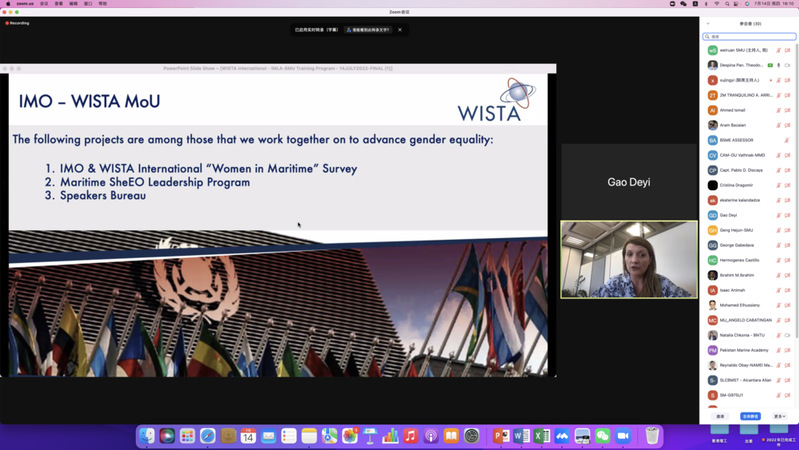Toggle video icon for Natalia Chkonia - BNTU
Image resolution: width=799 pixels, height=450 pixels.
click(787, 335)
